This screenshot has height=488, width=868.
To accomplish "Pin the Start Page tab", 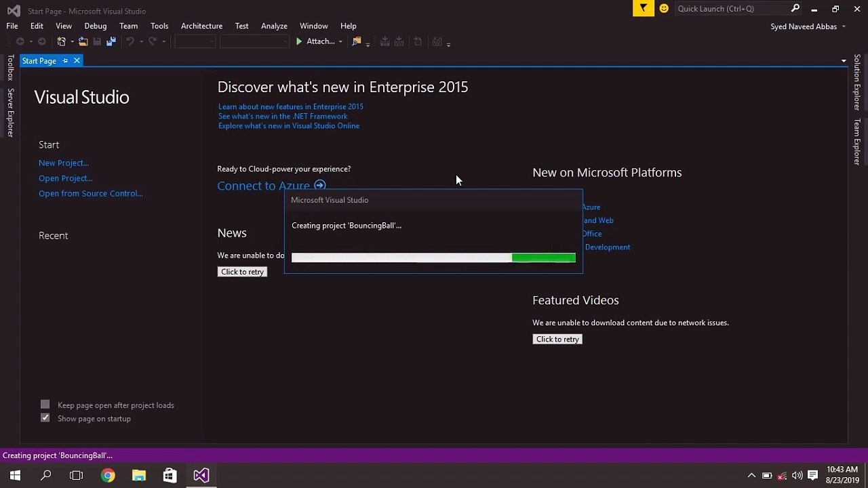I will [65, 61].
